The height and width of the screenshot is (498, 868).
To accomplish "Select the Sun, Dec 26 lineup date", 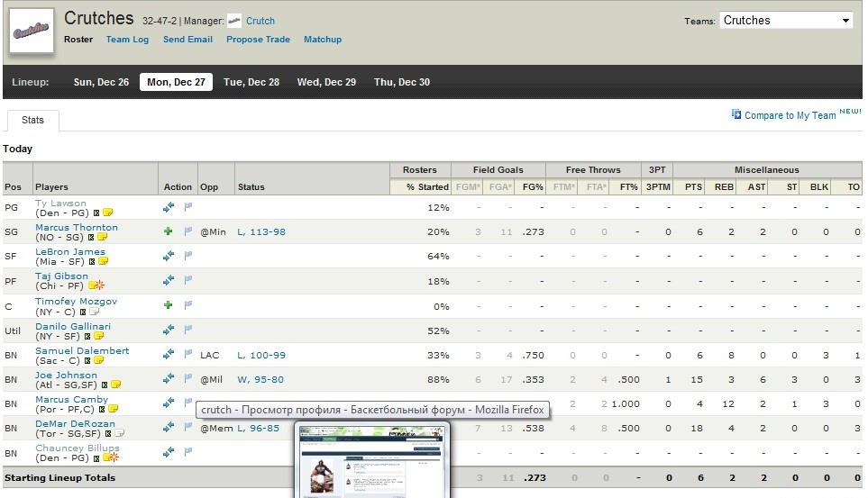I will tap(101, 82).
